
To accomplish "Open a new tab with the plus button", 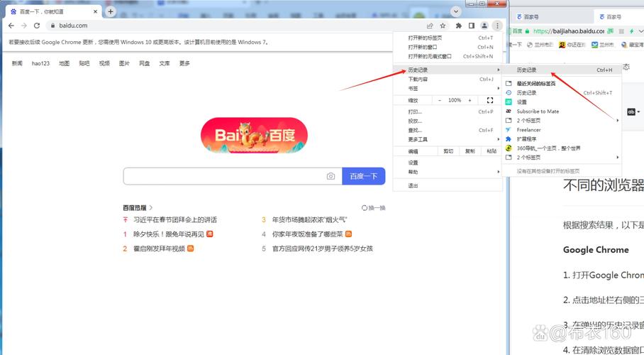I will pyautogui.click(x=110, y=11).
